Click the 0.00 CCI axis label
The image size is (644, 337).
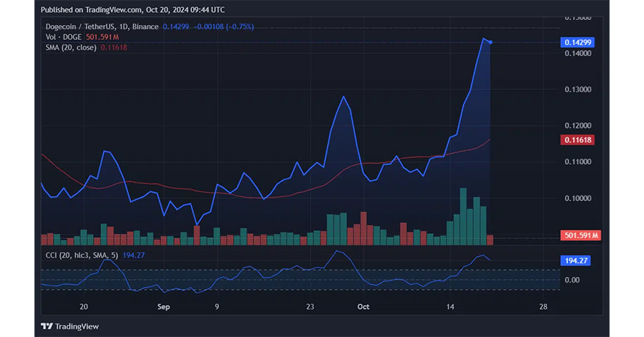572,280
